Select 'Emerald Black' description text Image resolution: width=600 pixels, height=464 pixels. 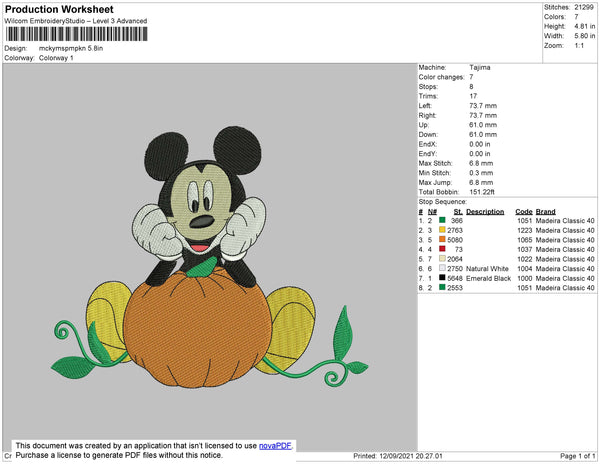pyautogui.click(x=488, y=278)
